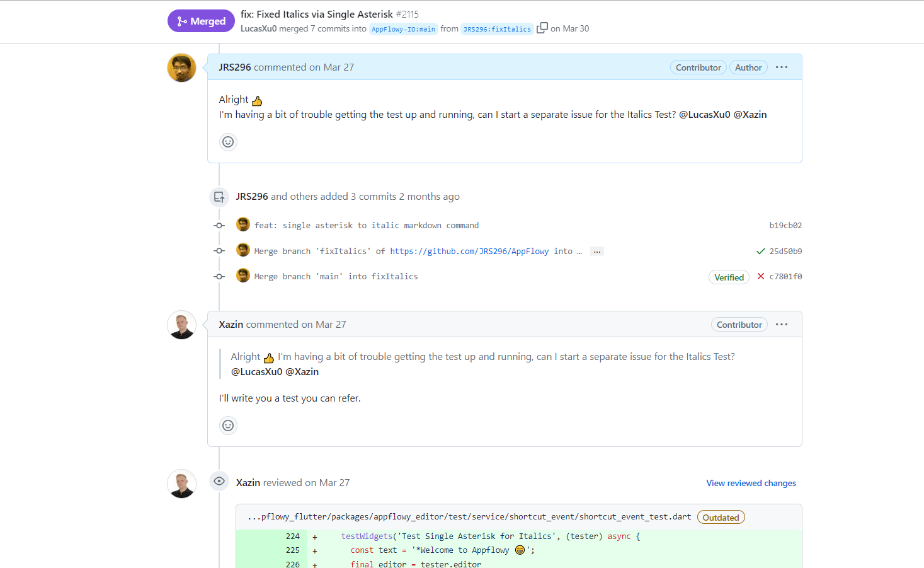The image size is (924, 568).
Task: Expand the truncated merge commit message
Action: coord(596,252)
